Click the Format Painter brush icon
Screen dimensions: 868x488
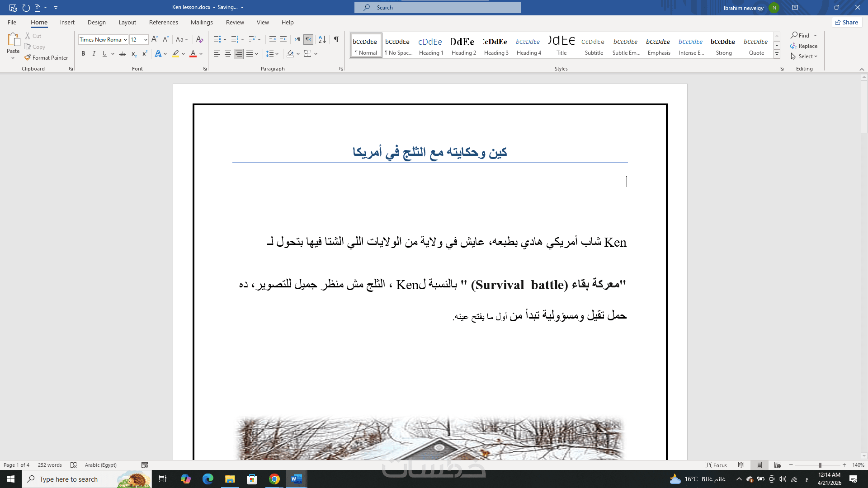(28, 57)
